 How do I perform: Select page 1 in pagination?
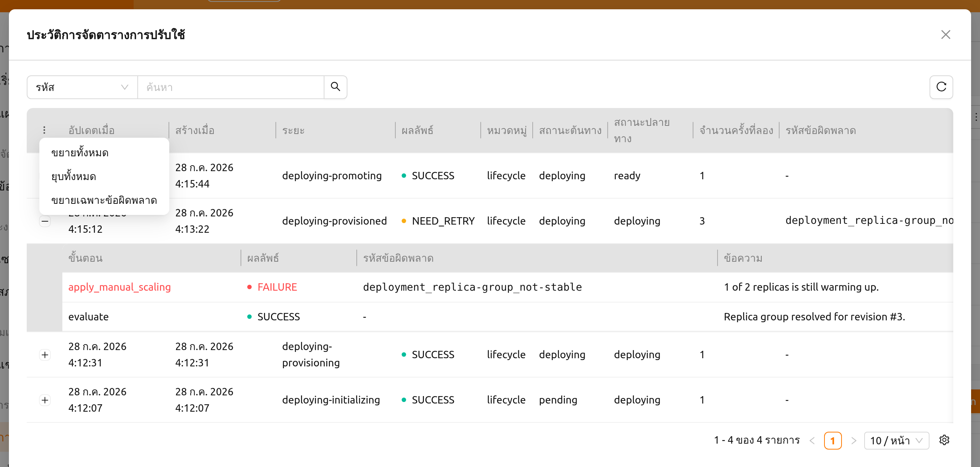(833, 440)
